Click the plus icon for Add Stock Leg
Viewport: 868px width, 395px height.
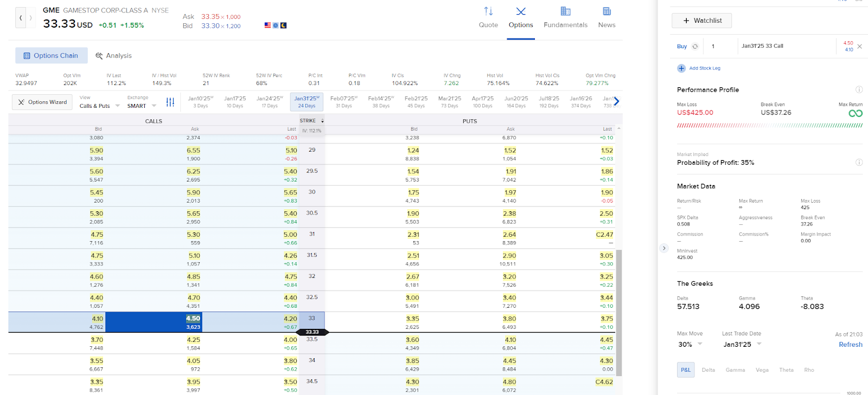coord(681,68)
